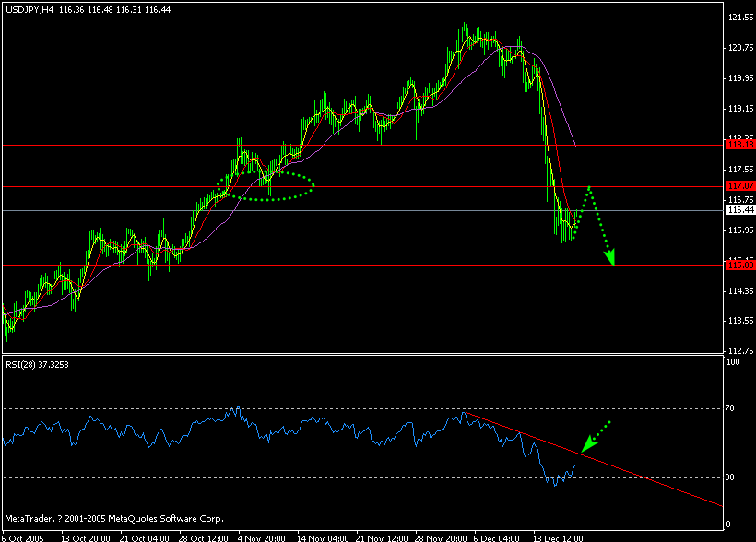Click the current price 116.44 label
The image size is (756, 542).
point(740,210)
